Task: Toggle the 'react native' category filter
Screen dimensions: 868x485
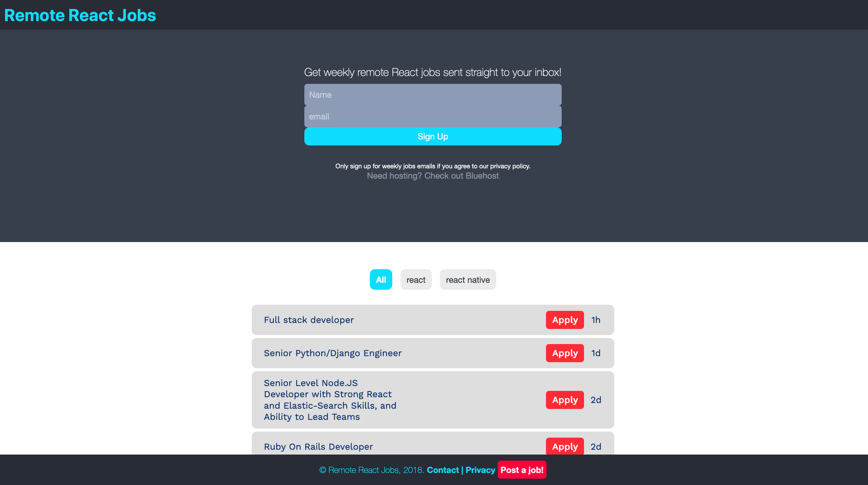Action: (467, 279)
